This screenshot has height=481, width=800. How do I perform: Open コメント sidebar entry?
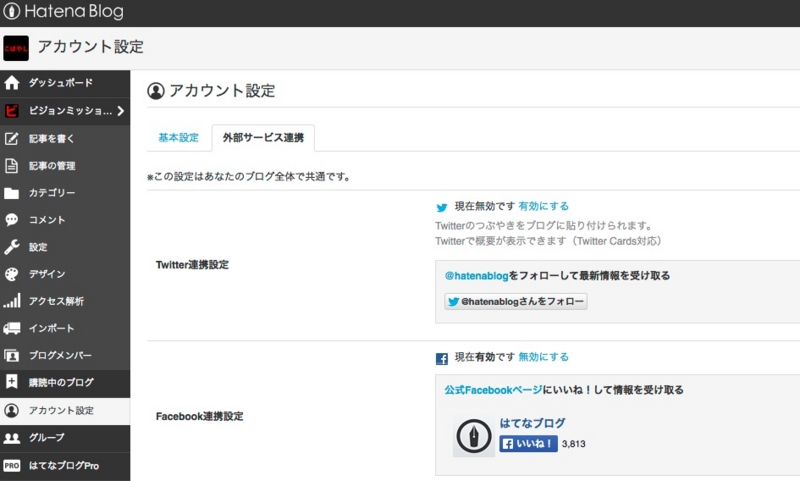(47, 220)
